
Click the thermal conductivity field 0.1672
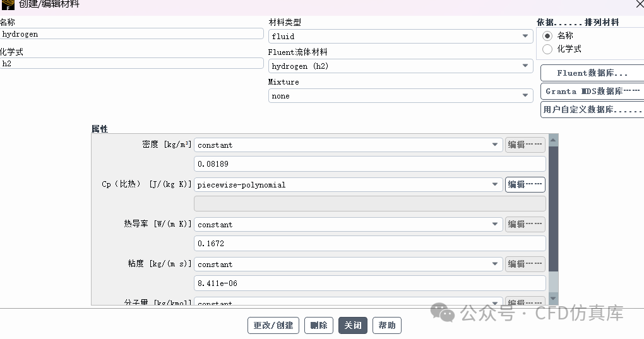pyautogui.click(x=369, y=244)
